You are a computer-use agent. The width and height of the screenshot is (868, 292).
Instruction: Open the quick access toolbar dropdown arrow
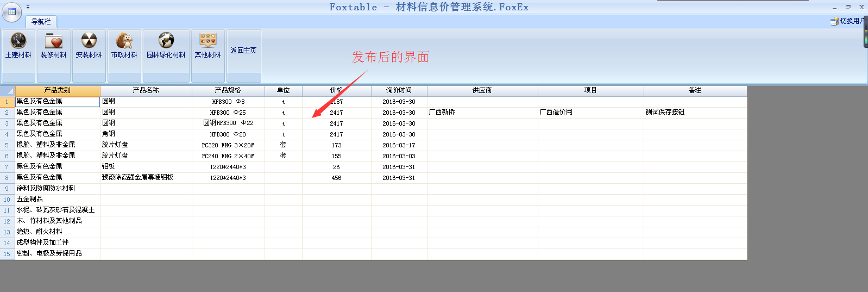click(x=28, y=7)
